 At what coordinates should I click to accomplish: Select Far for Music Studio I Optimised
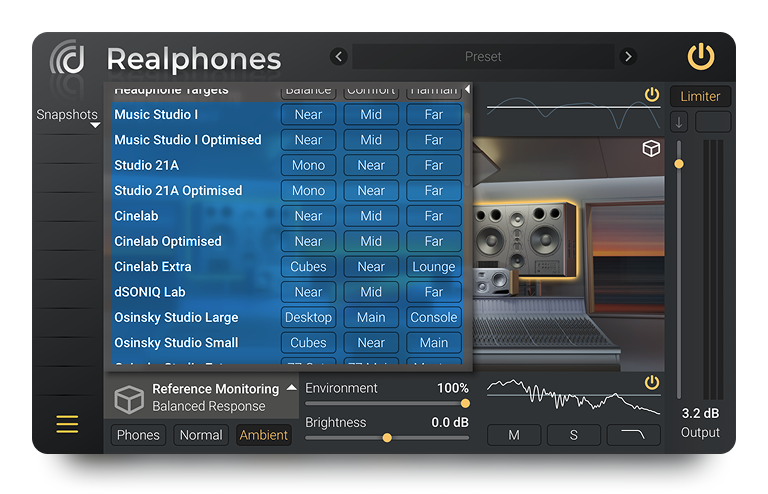pyautogui.click(x=433, y=140)
